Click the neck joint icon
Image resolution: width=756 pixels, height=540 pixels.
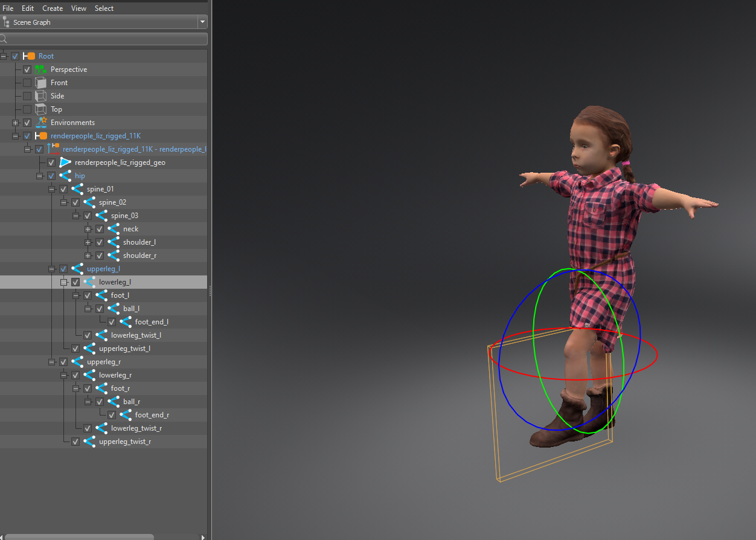pos(113,228)
